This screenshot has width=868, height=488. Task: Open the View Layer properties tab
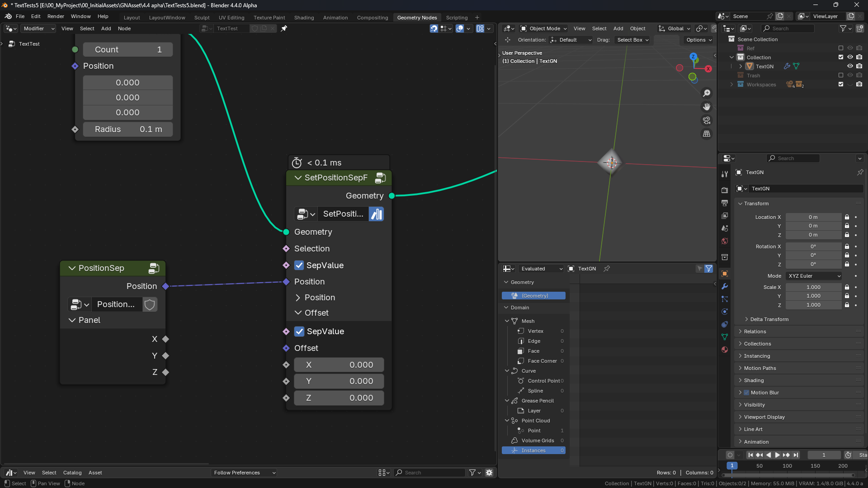(x=725, y=216)
